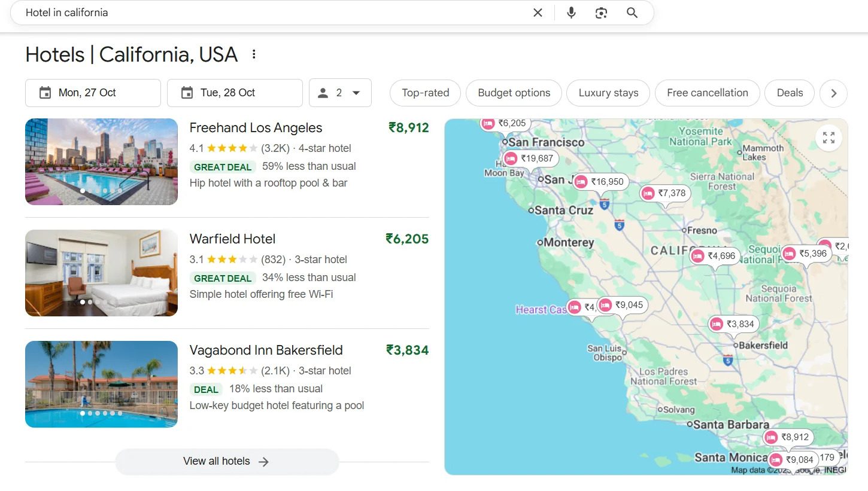The image size is (868, 491).
Task: Open the Tue, 28 Oct checkout date picker
Action: click(234, 93)
